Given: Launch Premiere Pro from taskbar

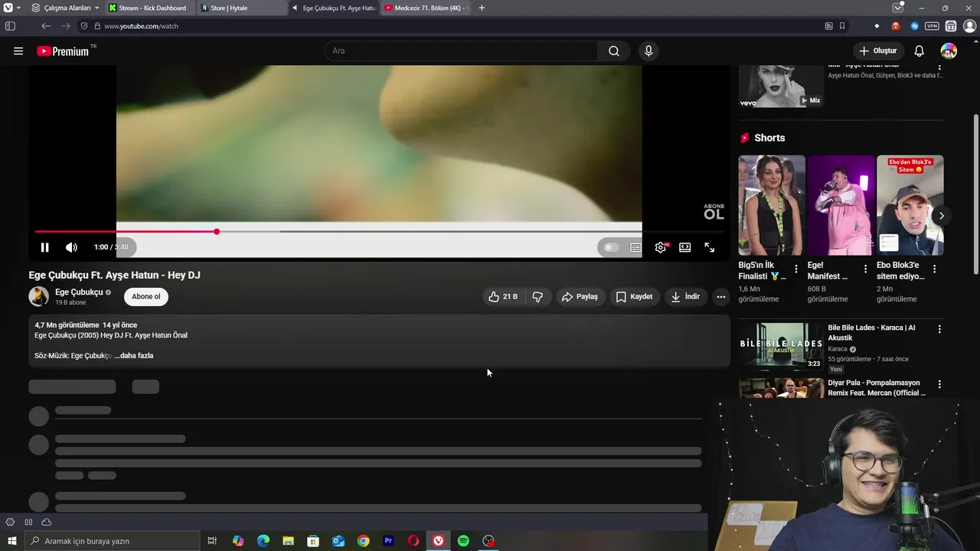Looking at the screenshot, I should pyautogui.click(x=388, y=541).
